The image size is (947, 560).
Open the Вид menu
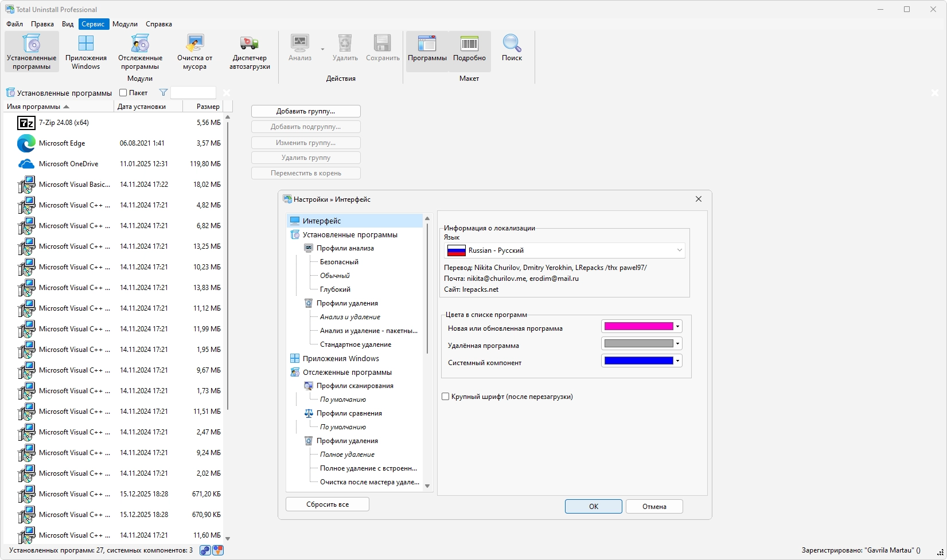point(68,24)
